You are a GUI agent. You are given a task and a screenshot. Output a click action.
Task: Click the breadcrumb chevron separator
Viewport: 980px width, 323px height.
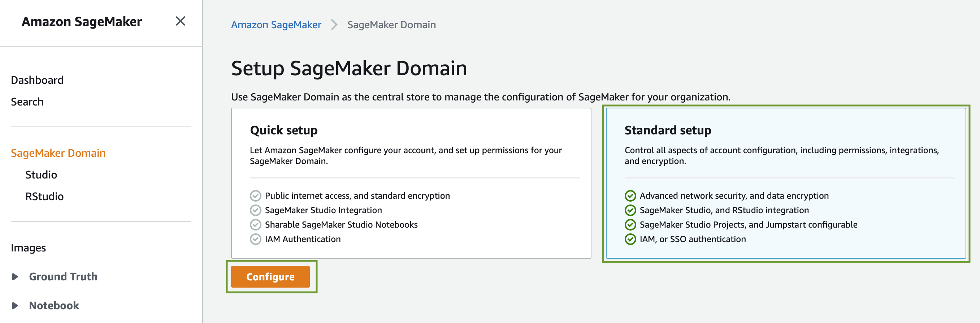[x=334, y=25]
